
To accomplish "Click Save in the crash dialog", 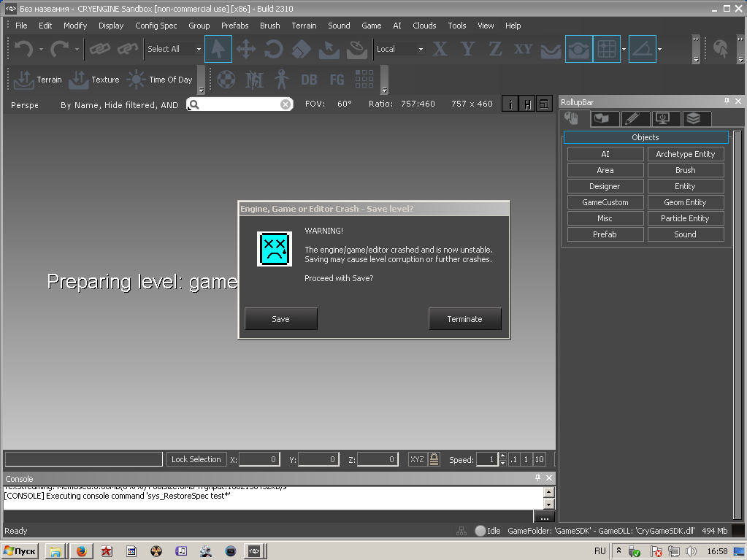I will [280, 318].
